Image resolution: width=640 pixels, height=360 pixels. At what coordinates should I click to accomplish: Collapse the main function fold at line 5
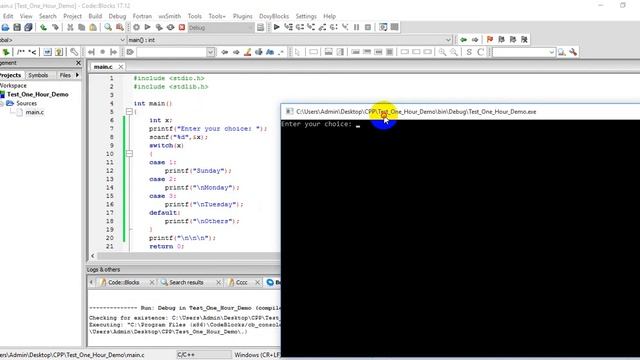(x=129, y=111)
